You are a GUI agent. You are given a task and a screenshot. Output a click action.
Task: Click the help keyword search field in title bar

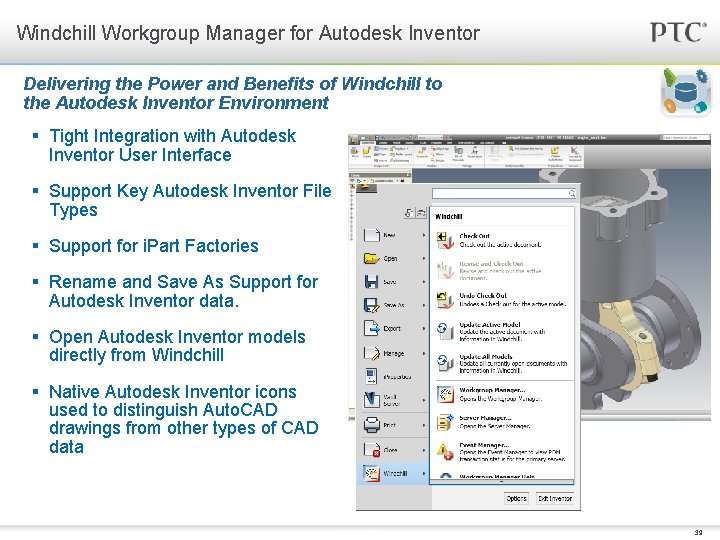pyautogui.click(x=686, y=137)
